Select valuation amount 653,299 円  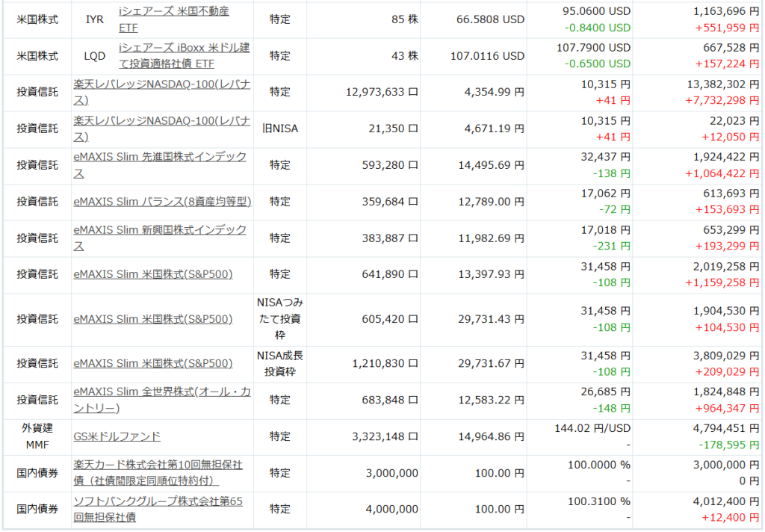(731, 230)
